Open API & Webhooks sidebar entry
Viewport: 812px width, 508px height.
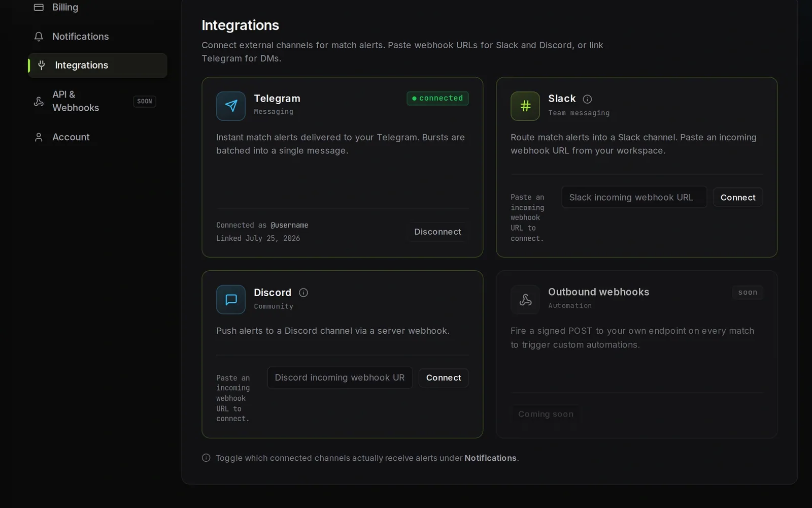97,101
